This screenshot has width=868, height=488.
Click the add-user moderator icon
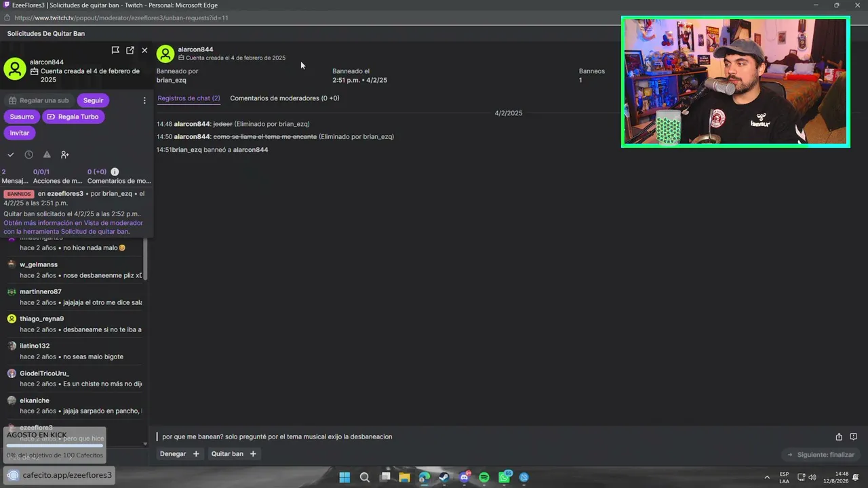pyautogui.click(x=65, y=155)
